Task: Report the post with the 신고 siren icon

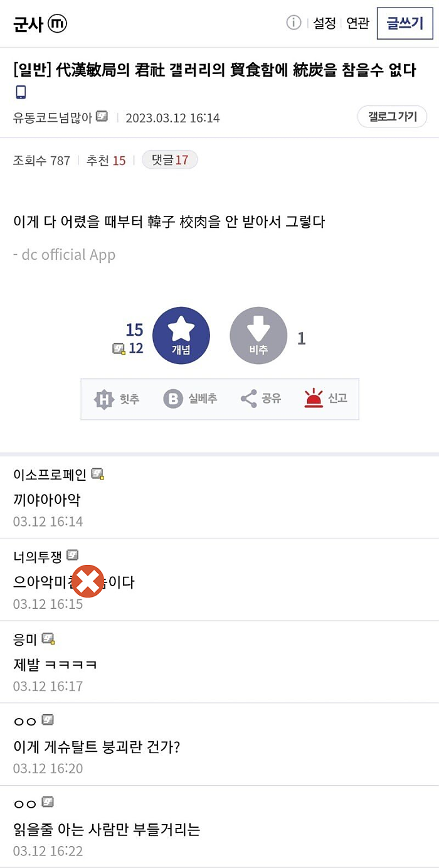Action: [314, 399]
